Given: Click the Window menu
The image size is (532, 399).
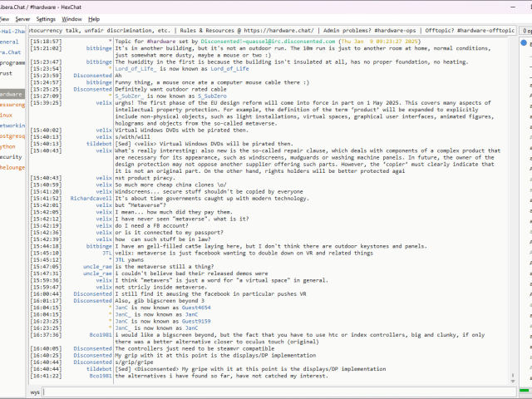Looking at the screenshot, I should 72,18.
